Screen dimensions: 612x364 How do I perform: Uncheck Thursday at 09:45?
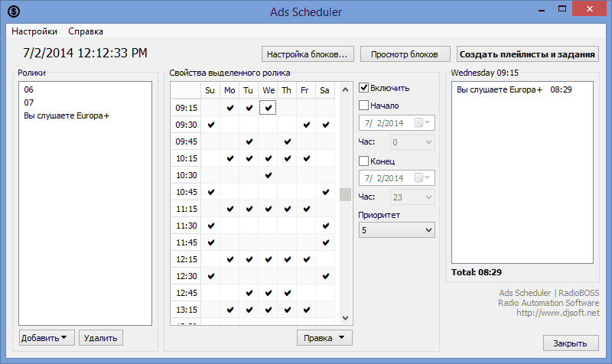pyautogui.click(x=288, y=141)
